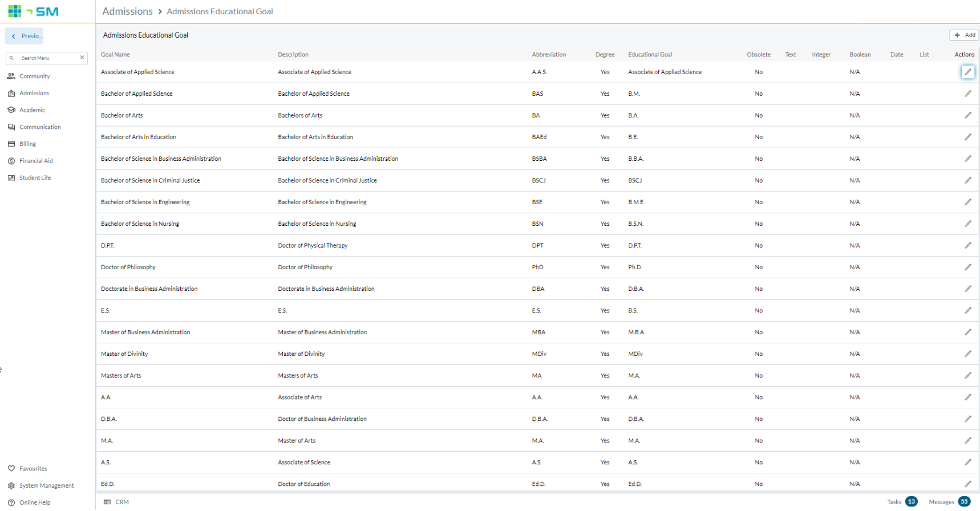Select the 'Master of Divinity' goal name
980x511 pixels.
[124, 354]
